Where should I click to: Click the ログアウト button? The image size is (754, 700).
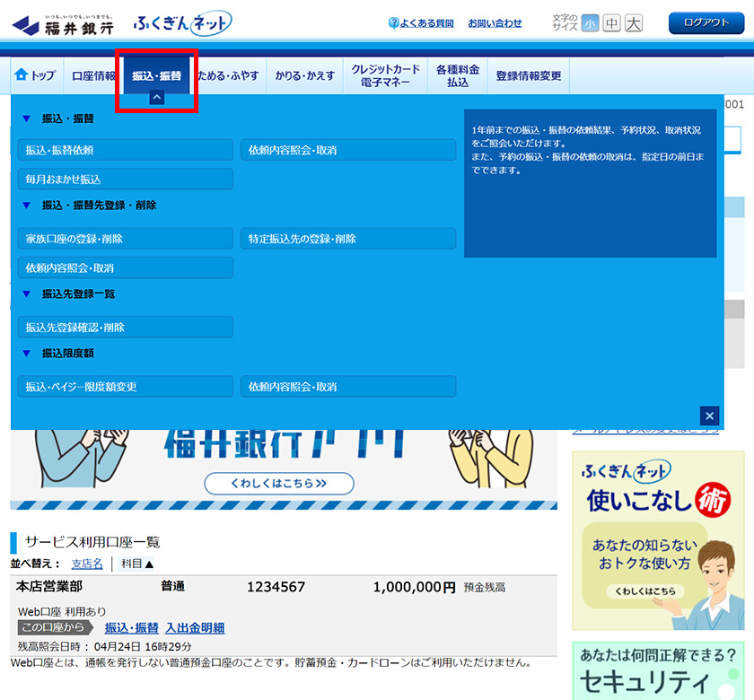pos(706,22)
